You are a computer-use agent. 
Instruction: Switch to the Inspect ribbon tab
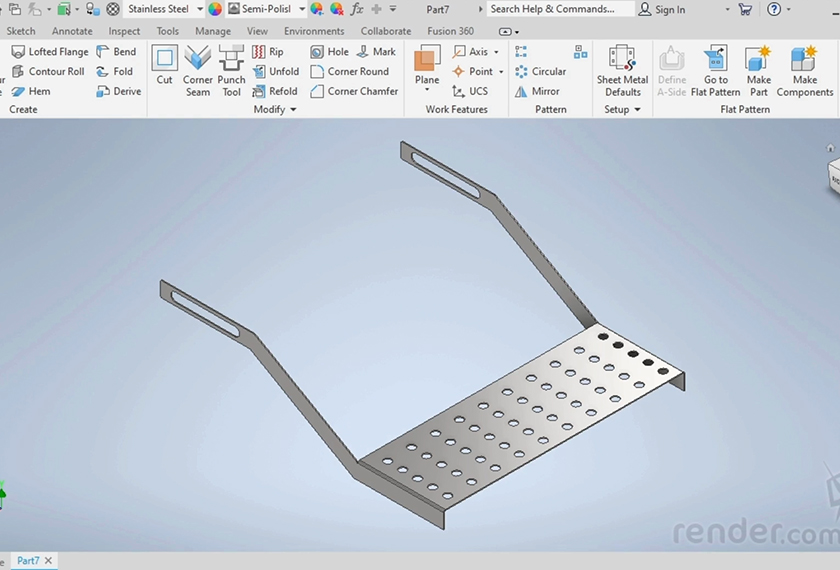click(124, 31)
